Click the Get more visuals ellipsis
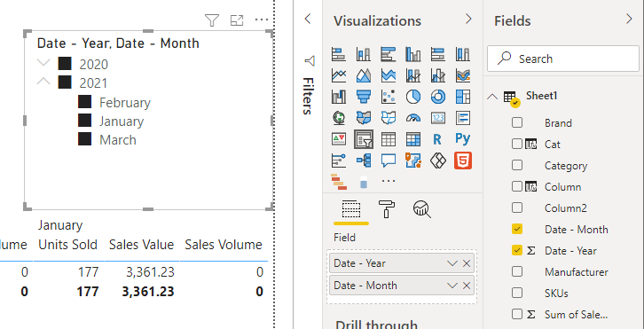This screenshot has height=329, width=644. click(x=389, y=181)
